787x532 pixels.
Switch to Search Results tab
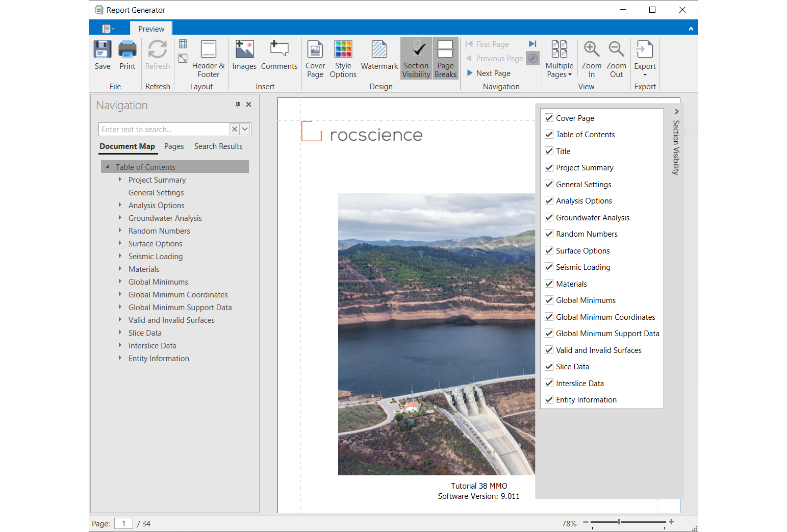[x=218, y=146]
